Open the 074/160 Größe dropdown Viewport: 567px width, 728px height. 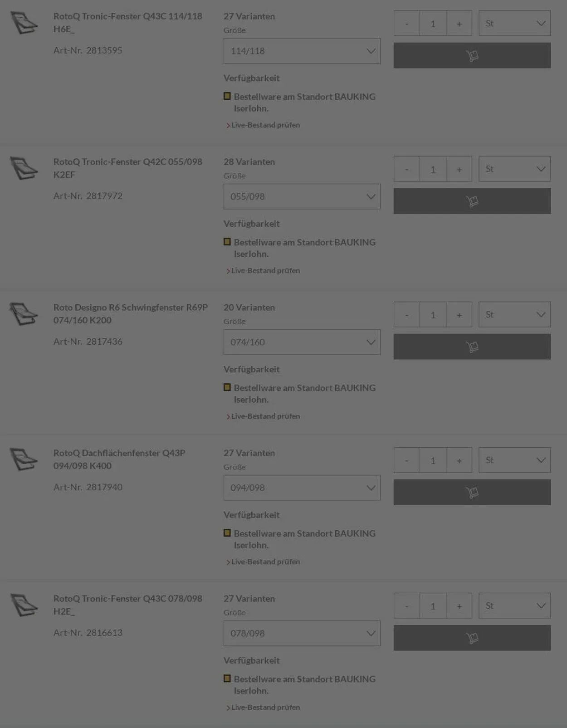tap(302, 342)
